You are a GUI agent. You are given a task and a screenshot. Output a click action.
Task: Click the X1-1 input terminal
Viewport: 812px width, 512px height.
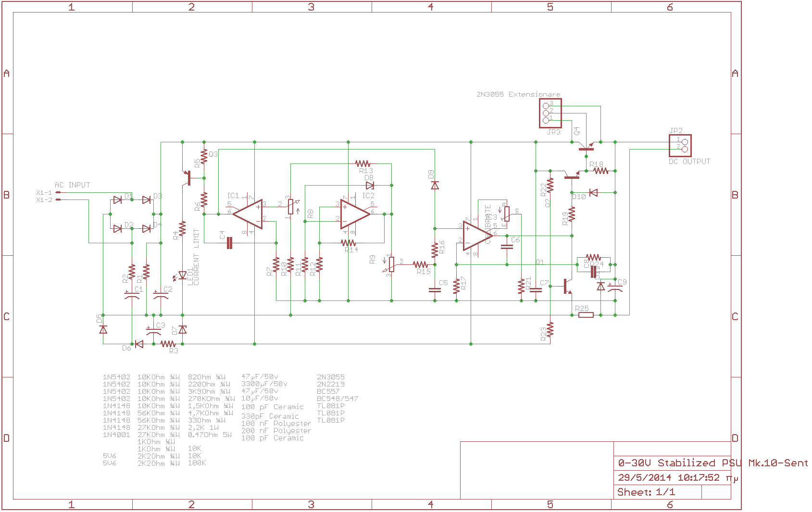[58, 192]
